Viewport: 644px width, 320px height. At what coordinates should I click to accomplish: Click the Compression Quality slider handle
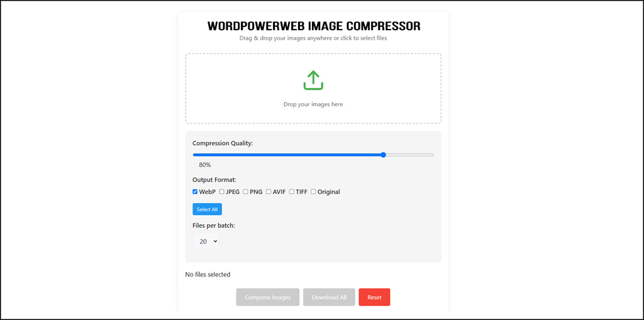point(383,155)
